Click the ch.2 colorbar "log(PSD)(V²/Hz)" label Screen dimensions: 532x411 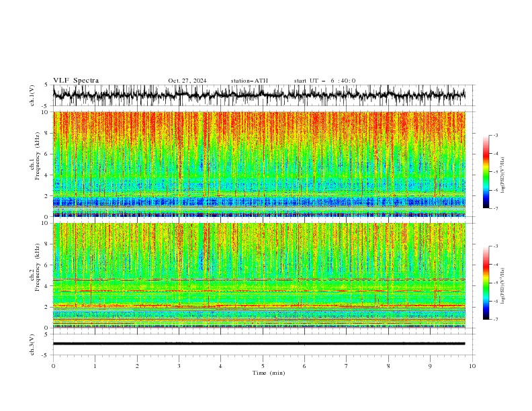pos(502,286)
